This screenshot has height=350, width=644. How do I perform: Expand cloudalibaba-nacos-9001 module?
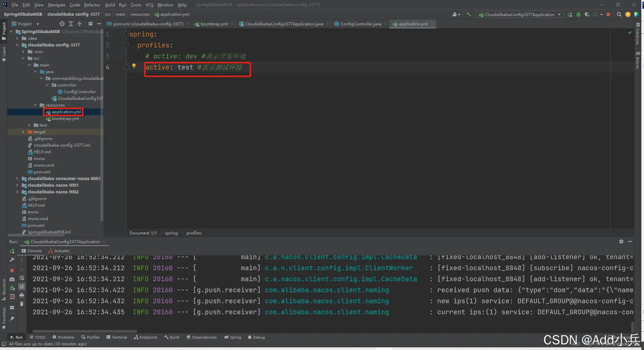click(17, 185)
